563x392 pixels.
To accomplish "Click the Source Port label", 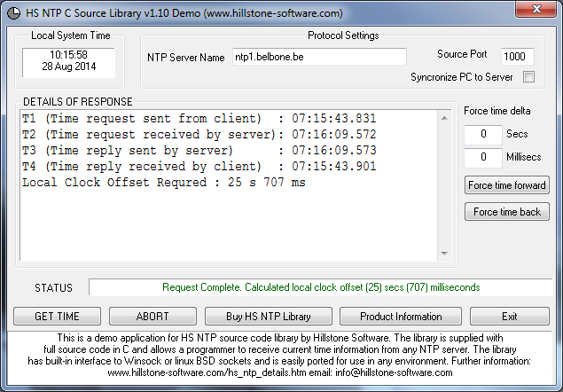I will click(x=462, y=54).
